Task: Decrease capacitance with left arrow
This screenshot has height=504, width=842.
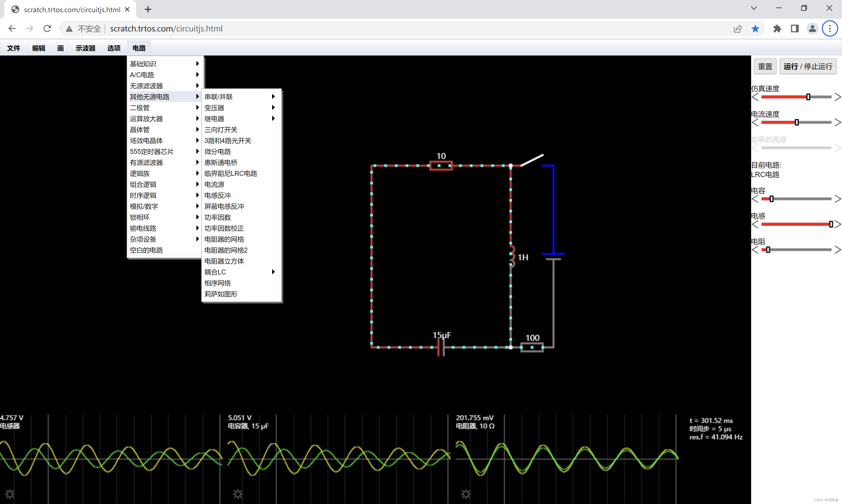Action: coord(755,199)
